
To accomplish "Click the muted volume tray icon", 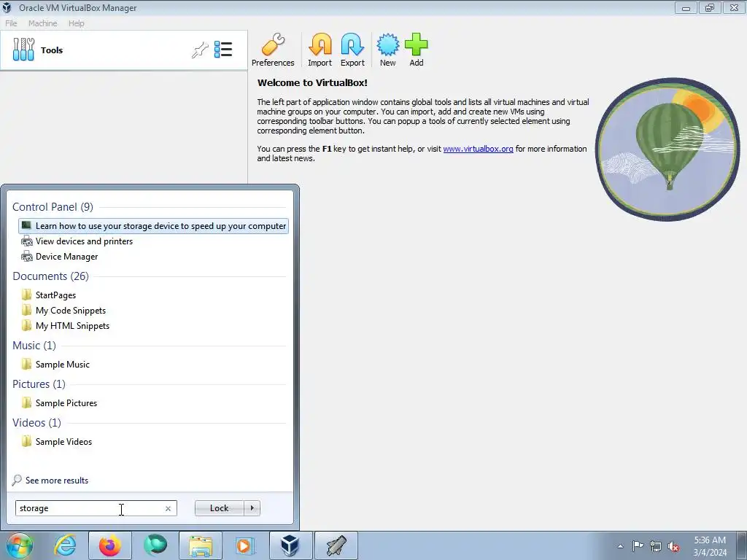I will 673,546.
